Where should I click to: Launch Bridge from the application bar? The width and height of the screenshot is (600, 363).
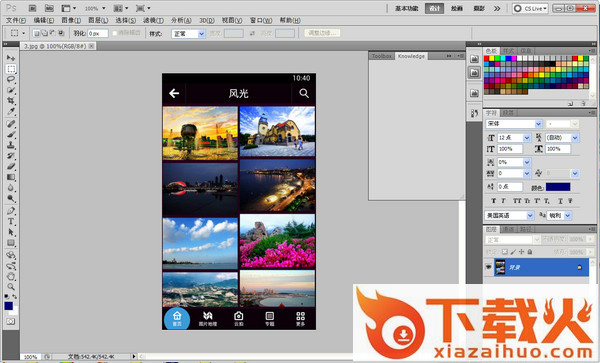(33, 8)
